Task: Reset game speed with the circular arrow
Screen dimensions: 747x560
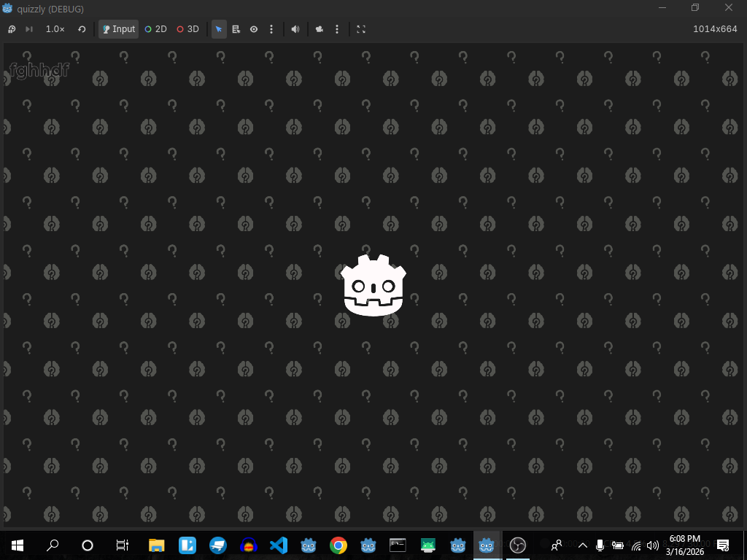Action: click(x=82, y=29)
